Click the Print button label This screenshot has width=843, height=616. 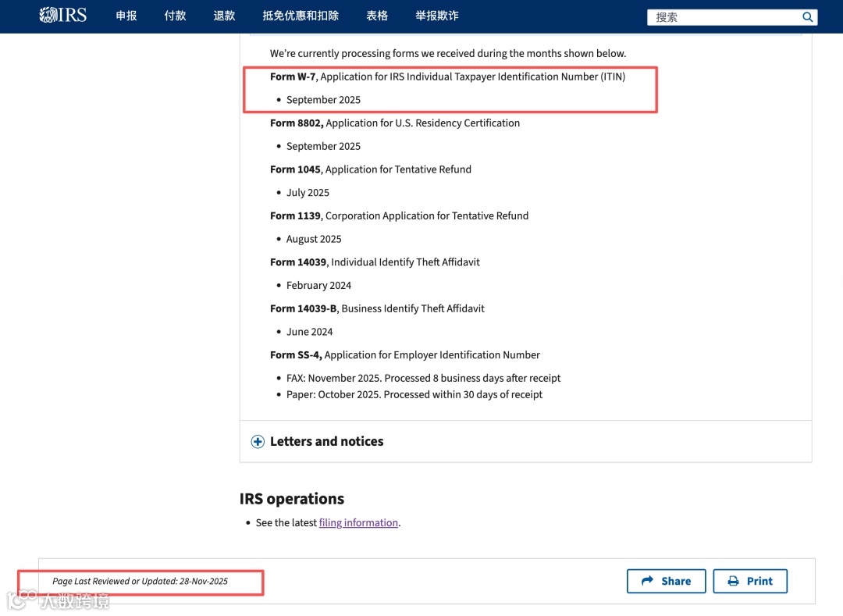759,581
